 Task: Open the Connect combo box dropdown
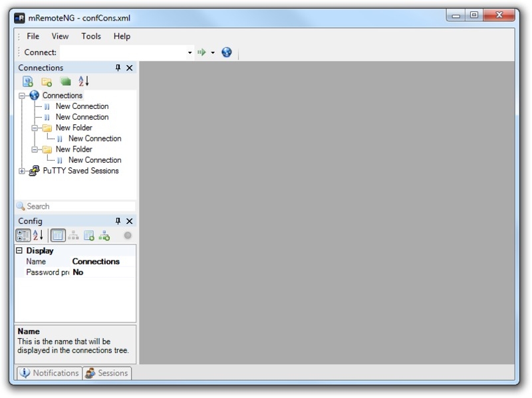coord(190,52)
